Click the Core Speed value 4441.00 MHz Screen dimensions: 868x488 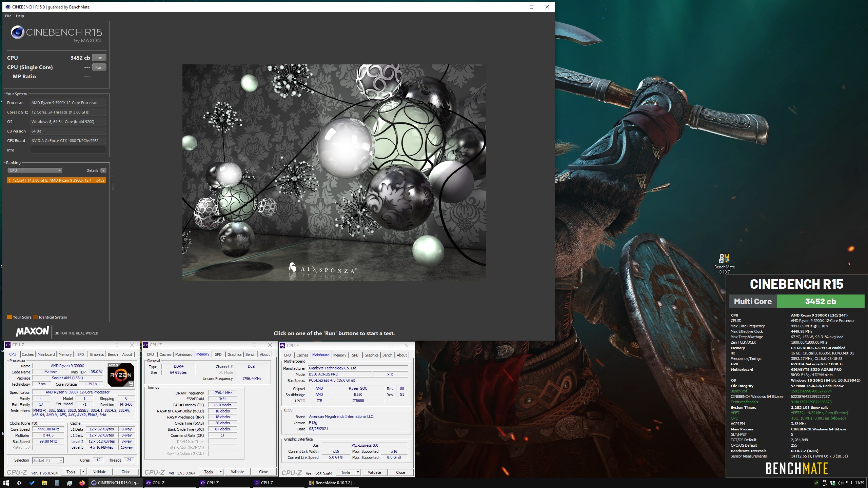[48, 429]
